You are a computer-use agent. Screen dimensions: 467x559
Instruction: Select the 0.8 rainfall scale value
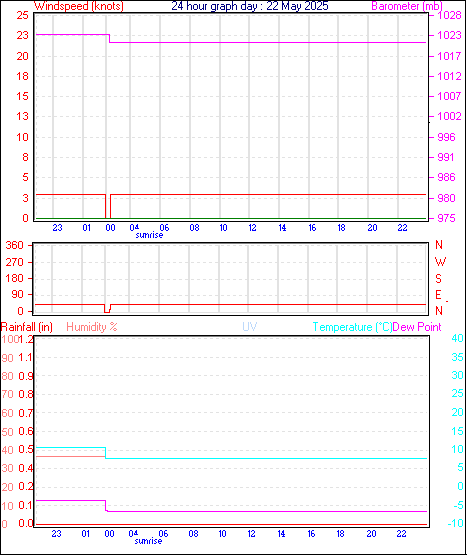tap(26, 394)
